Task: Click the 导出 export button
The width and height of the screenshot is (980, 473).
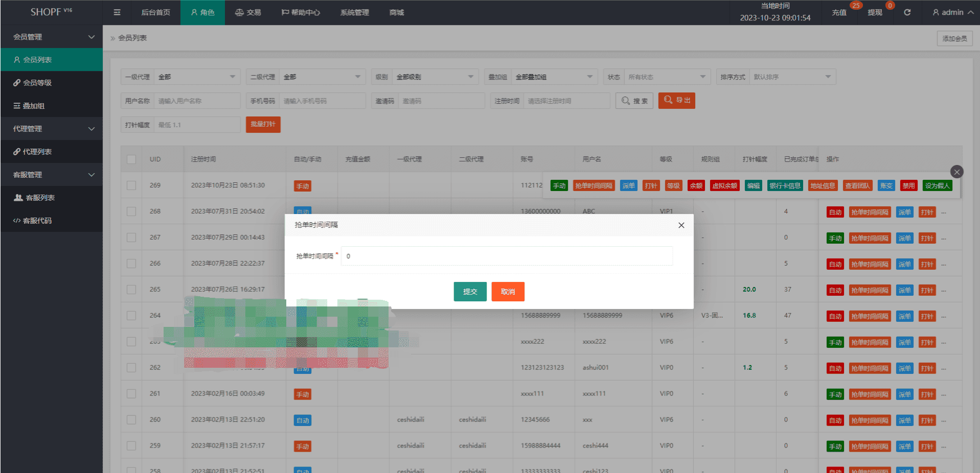Action: click(676, 101)
